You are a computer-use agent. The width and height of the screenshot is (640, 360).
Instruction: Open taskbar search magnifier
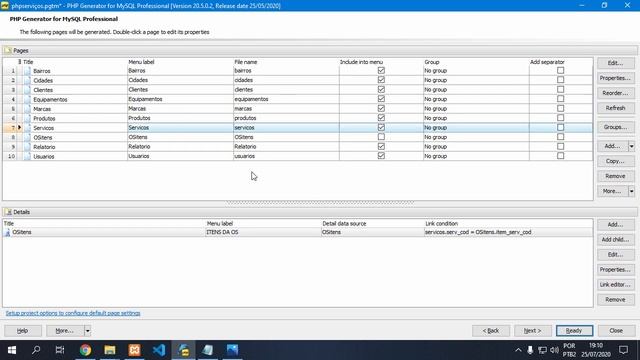[36, 350]
